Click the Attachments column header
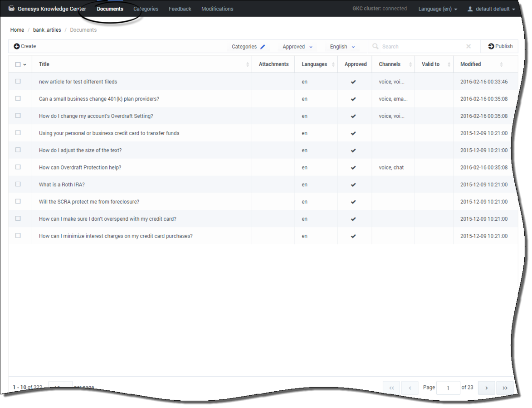 tap(273, 64)
